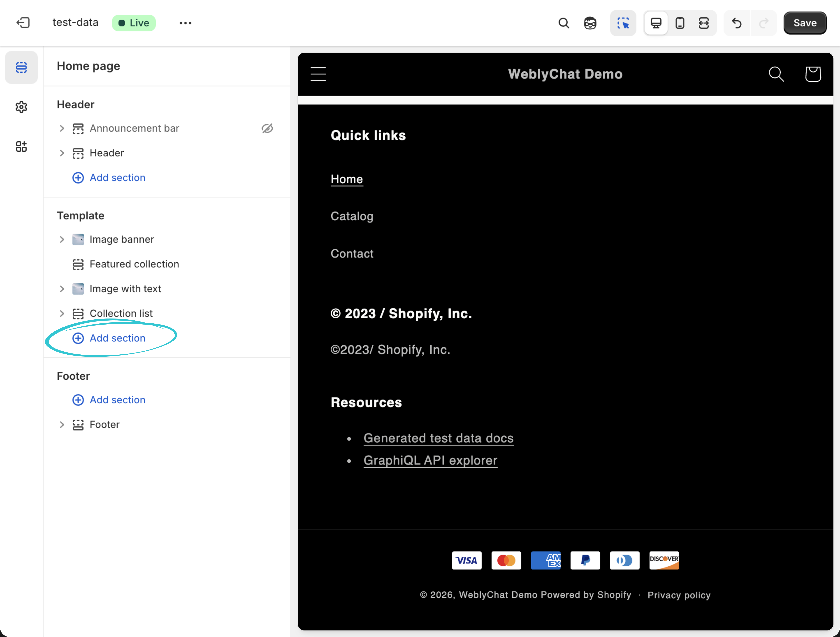Switch to mobile preview
The height and width of the screenshot is (637, 840).
(680, 23)
